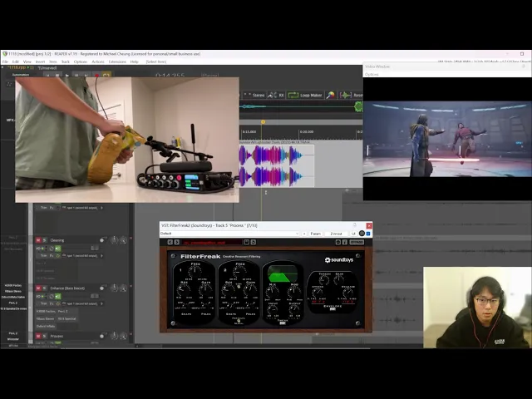Toggle the FX enabled checkbox in FilterFreak window

point(368,234)
